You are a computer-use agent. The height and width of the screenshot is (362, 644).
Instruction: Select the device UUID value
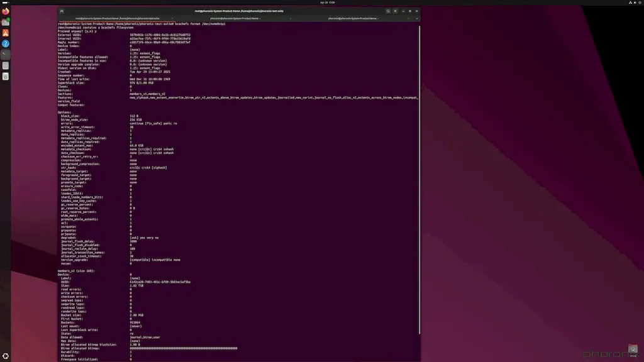(x=160, y=282)
